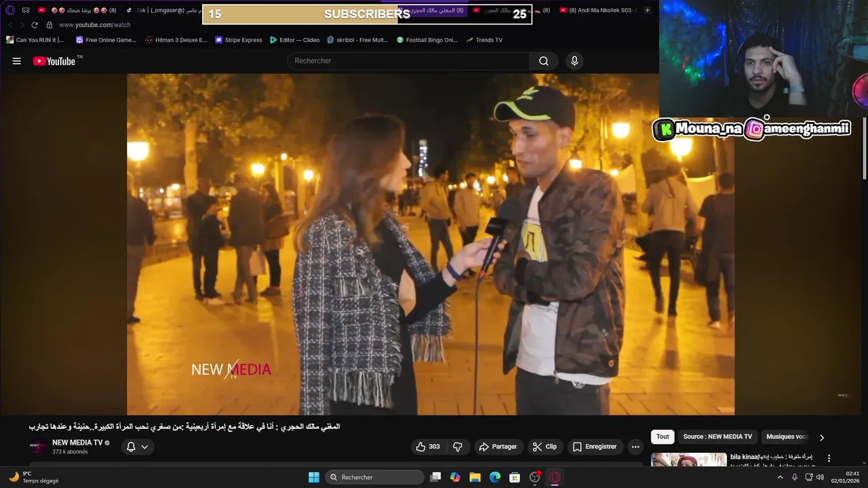Open skribbl - Free Mult bookmark
This screenshot has height=488, width=868.
click(357, 40)
